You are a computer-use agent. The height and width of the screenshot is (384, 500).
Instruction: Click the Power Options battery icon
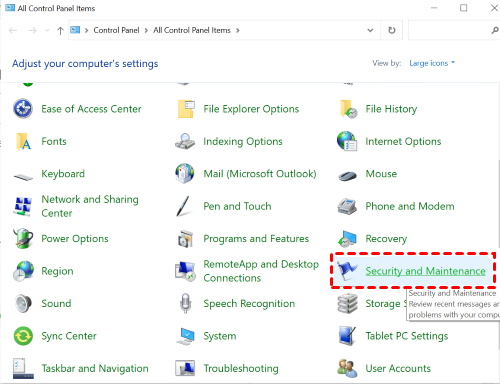click(x=23, y=239)
